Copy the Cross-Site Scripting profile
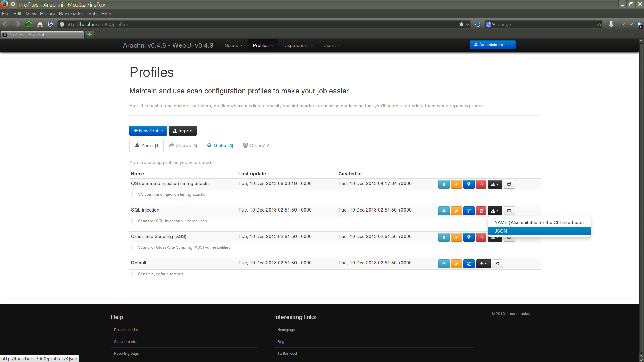The height and width of the screenshot is (362, 644). pos(469,237)
